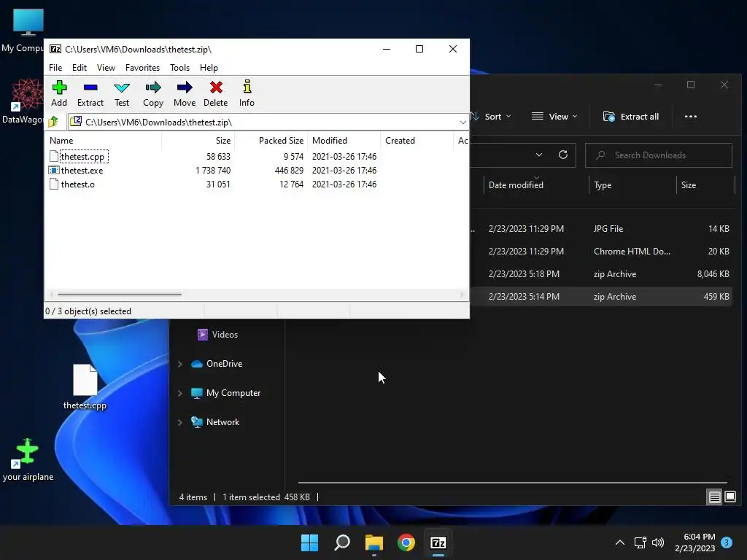Open the notification count badge
This screenshot has width=747, height=560.
[x=727, y=542]
